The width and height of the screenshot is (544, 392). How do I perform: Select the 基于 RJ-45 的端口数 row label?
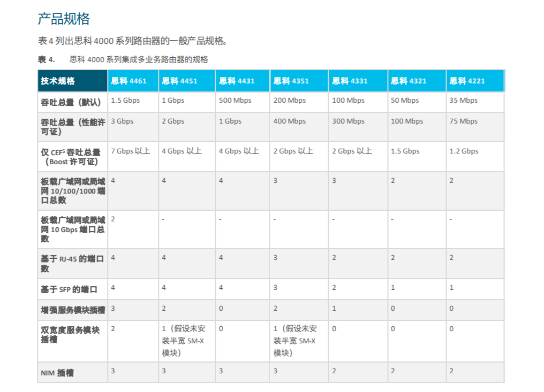tap(72, 264)
